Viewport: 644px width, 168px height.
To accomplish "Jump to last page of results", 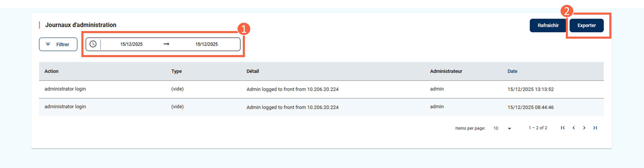I will click(595, 128).
